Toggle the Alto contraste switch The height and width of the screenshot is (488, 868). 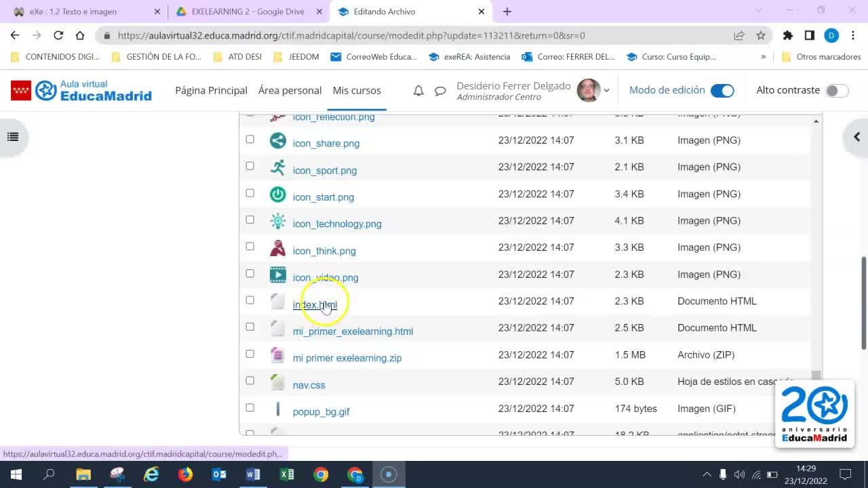[x=837, y=91]
